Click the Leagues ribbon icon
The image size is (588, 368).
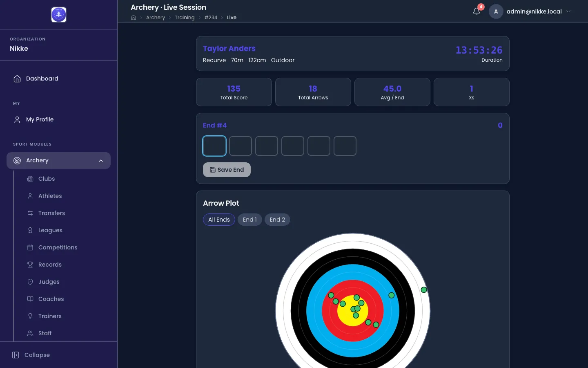[30, 230]
